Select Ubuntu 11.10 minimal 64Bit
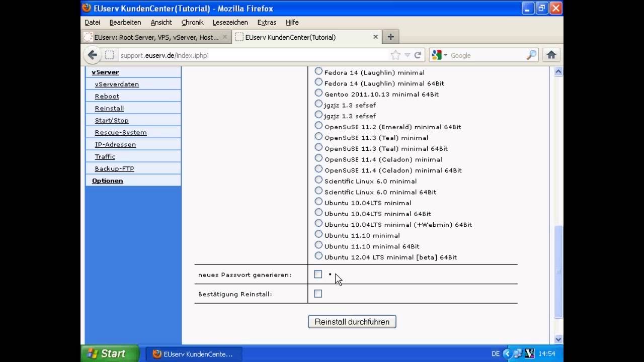The image size is (644, 362). point(318,245)
